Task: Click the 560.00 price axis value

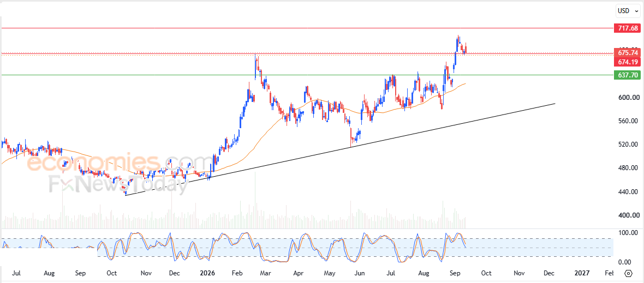Action: pos(628,121)
